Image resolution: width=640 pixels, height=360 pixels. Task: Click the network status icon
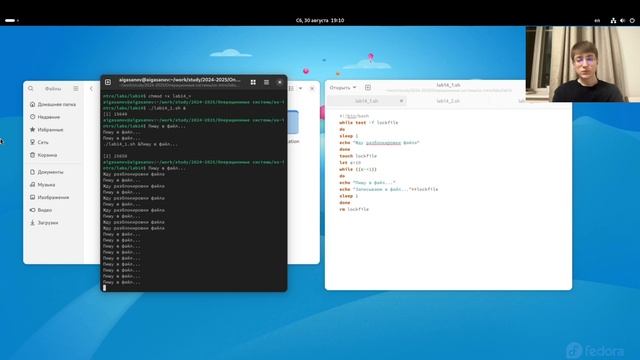click(x=613, y=20)
